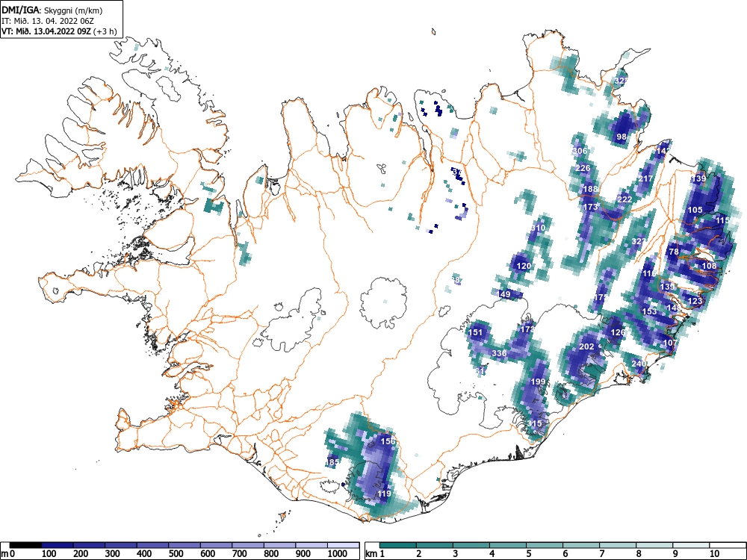Click the metre legend label 1000
This screenshot has width=747, height=560.
coord(338,553)
